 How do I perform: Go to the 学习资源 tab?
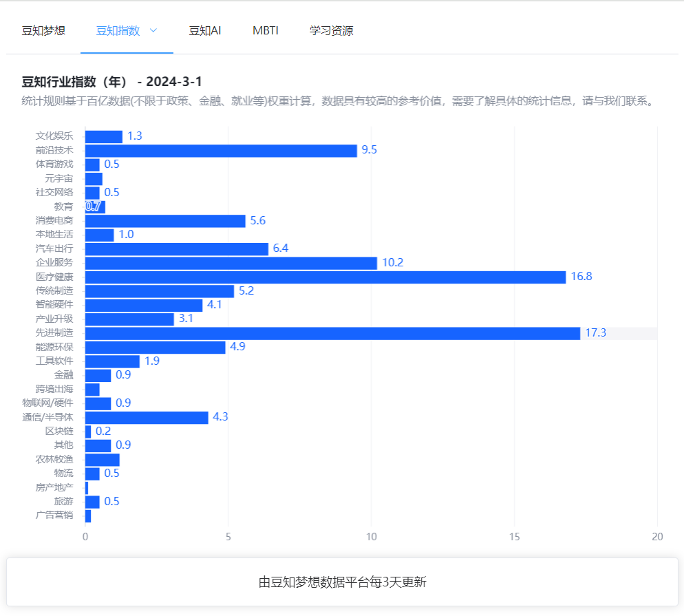[x=331, y=30]
